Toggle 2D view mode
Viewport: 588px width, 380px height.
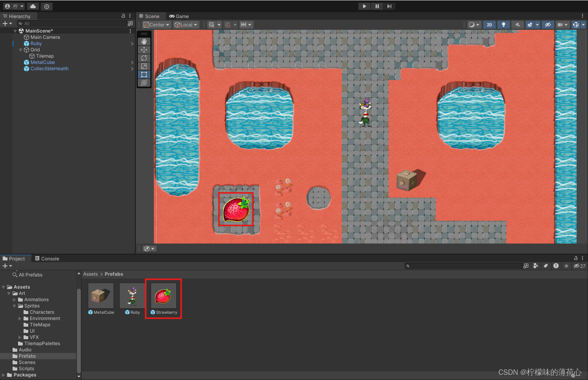[x=489, y=24]
